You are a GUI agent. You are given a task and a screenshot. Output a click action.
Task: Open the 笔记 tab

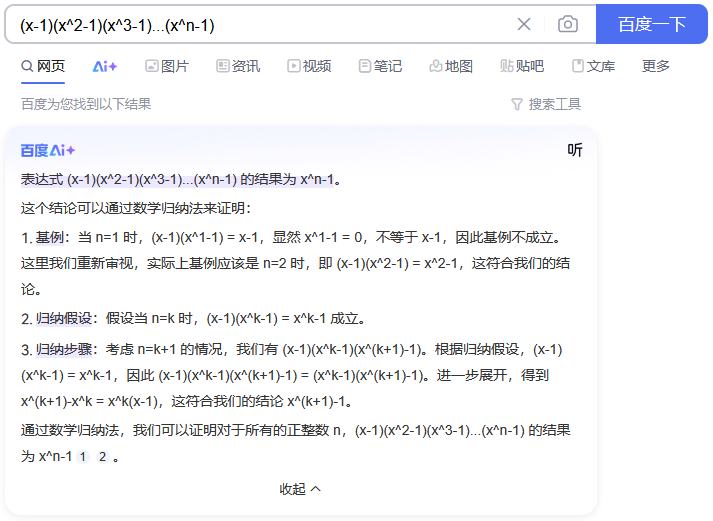380,66
